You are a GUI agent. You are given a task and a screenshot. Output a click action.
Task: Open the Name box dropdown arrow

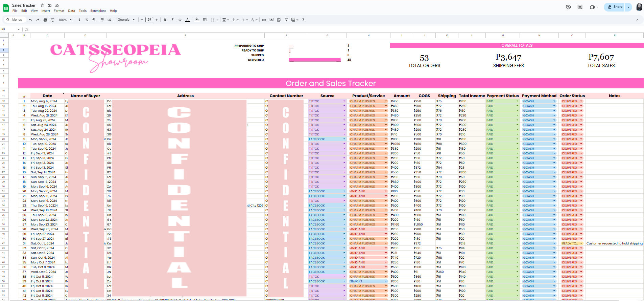click(19, 29)
